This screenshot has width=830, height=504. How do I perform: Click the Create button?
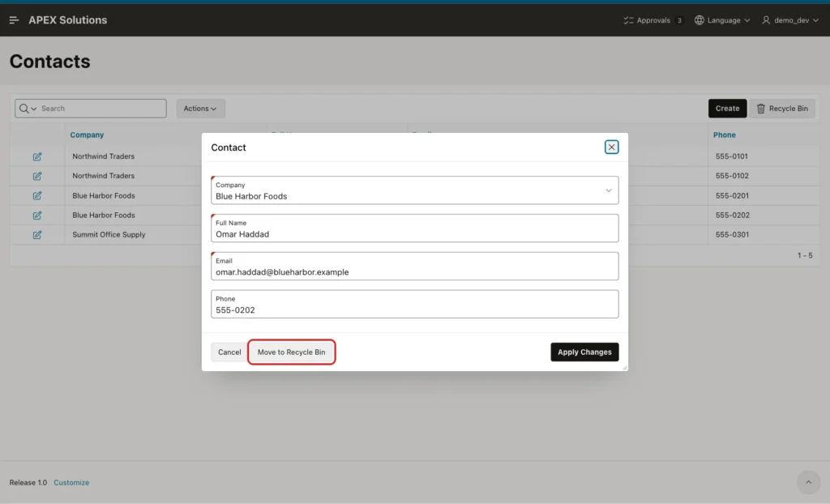click(727, 109)
